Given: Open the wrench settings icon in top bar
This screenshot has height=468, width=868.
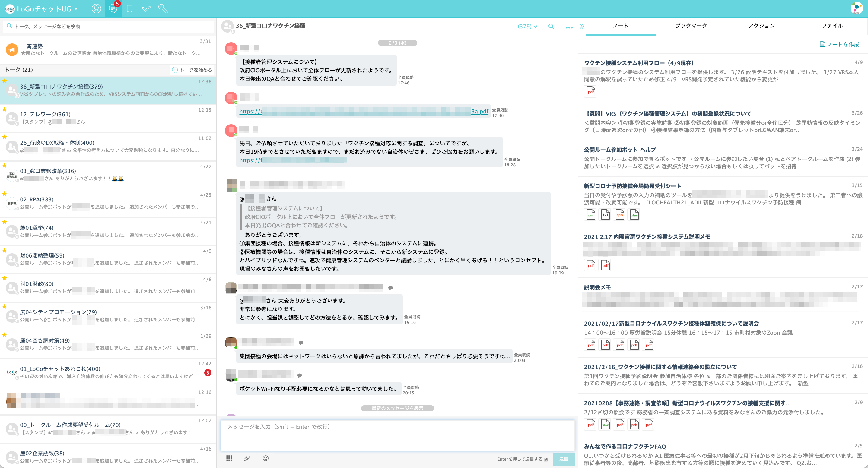Looking at the screenshot, I should [x=163, y=9].
